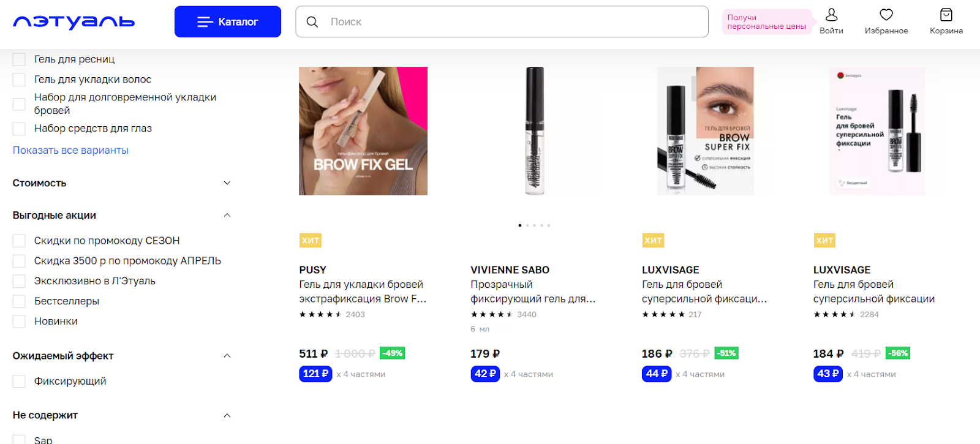Go to the Л'Этуаль logo homepage
This screenshot has width=980, height=444.
point(73,22)
